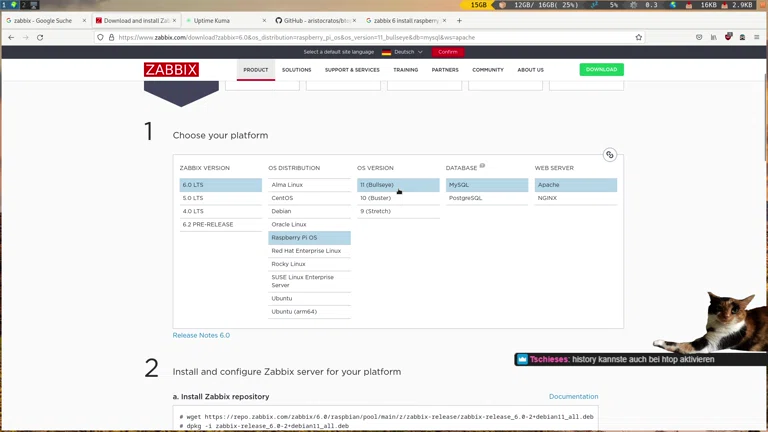The width and height of the screenshot is (768, 432).
Task: Open the library icon in the browser toolbar
Action: [x=714, y=37]
